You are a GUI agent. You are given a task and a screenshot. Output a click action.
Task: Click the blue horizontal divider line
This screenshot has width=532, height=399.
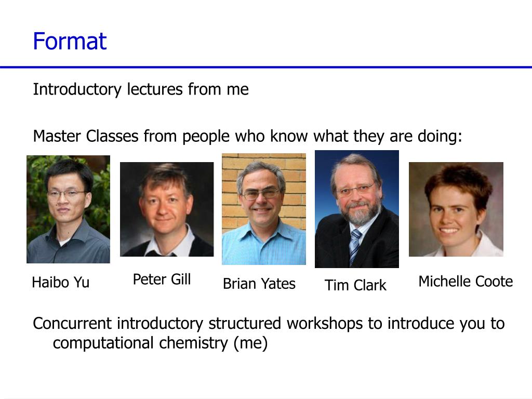[x=266, y=67]
